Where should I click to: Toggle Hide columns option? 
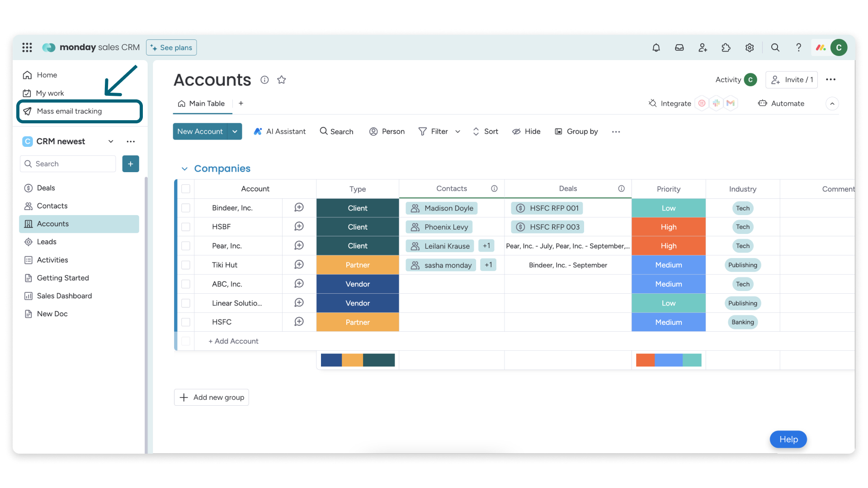tap(526, 131)
